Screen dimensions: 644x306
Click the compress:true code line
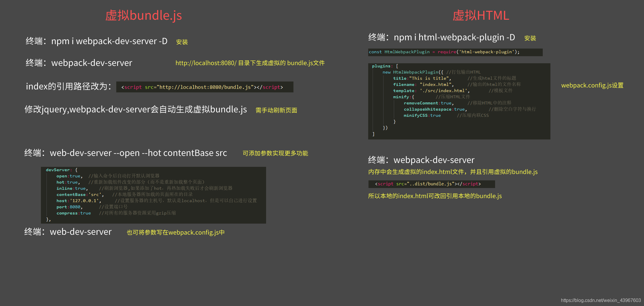coord(116,213)
